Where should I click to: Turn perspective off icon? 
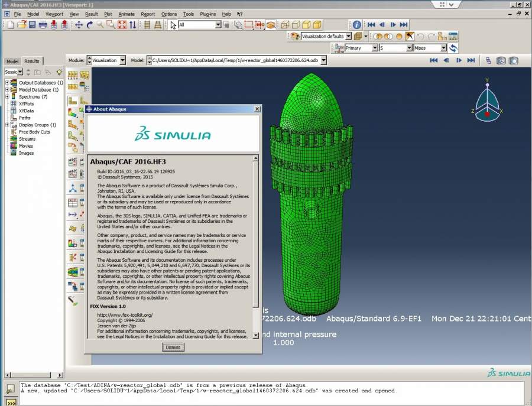[147, 25]
